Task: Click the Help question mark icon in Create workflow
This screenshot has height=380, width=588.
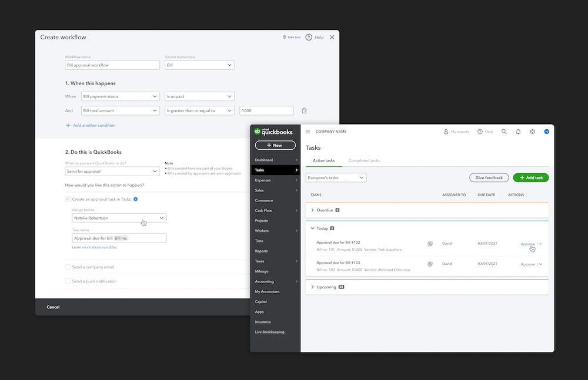Action: pyautogui.click(x=309, y=37)
